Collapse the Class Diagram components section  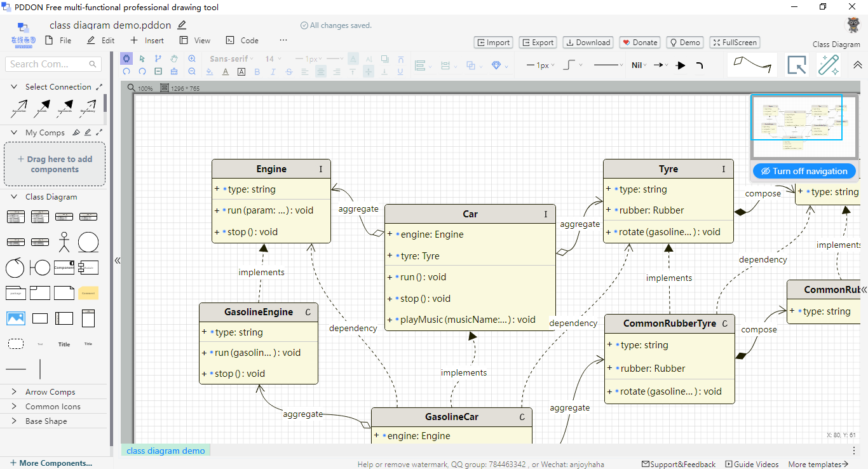tap(14, 197)
